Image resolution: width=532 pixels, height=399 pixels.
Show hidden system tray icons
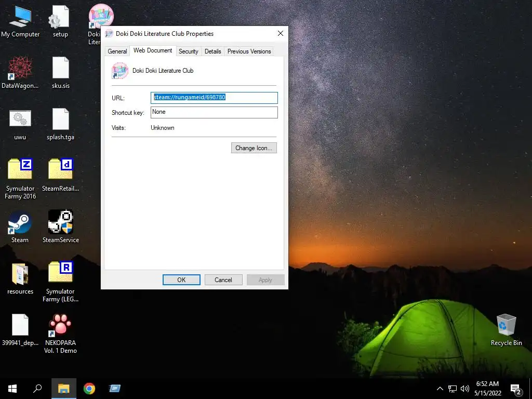[x=440, y=389]
